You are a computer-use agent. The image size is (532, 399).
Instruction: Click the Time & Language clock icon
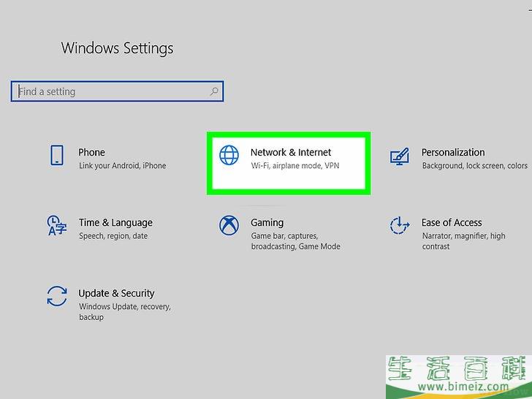click(57, 225)
